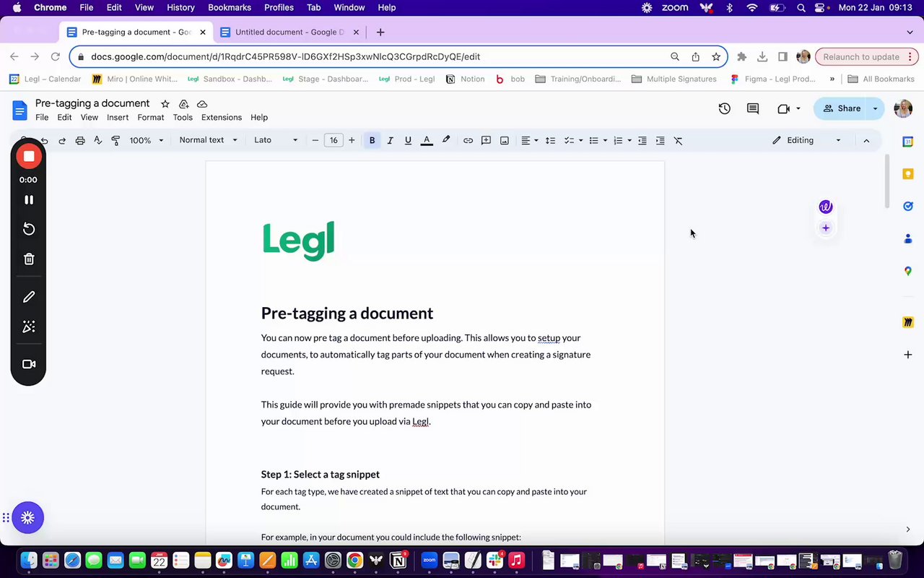
Task: Increase indent of the paragraph
Action: 660,140
